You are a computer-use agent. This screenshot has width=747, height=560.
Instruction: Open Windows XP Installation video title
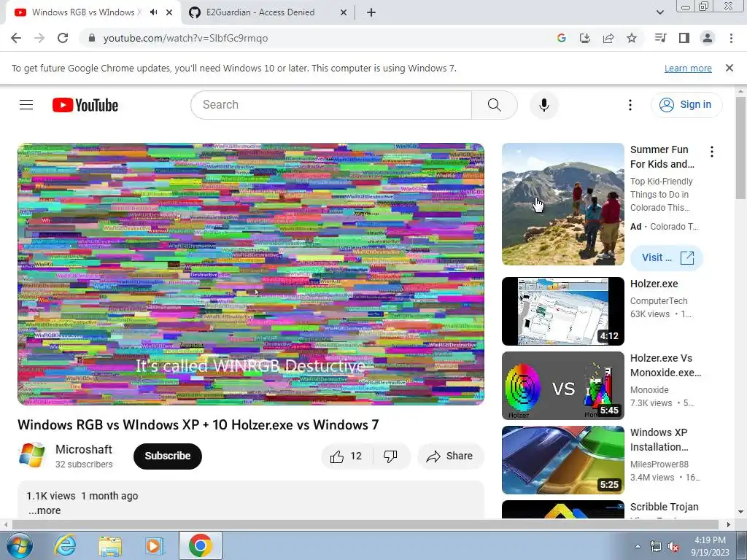click(659, 440)
